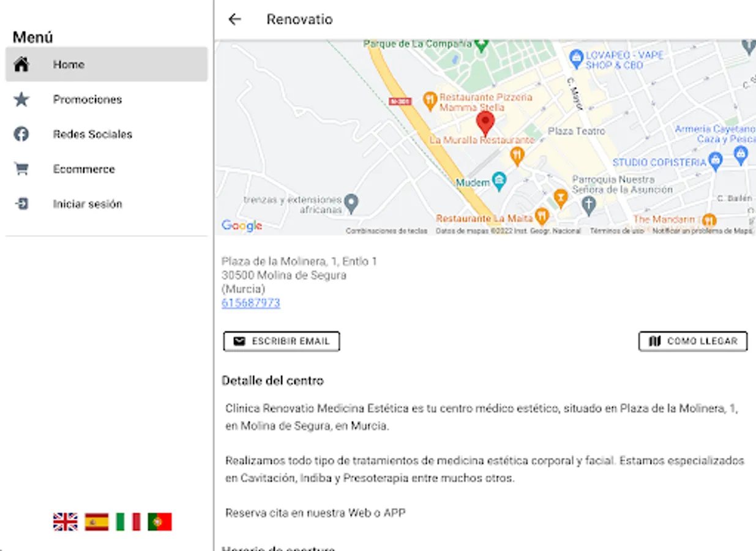This screenshot has width=756, height=551.
Task: Click the Google logo on map
Action: pos(242,226)
